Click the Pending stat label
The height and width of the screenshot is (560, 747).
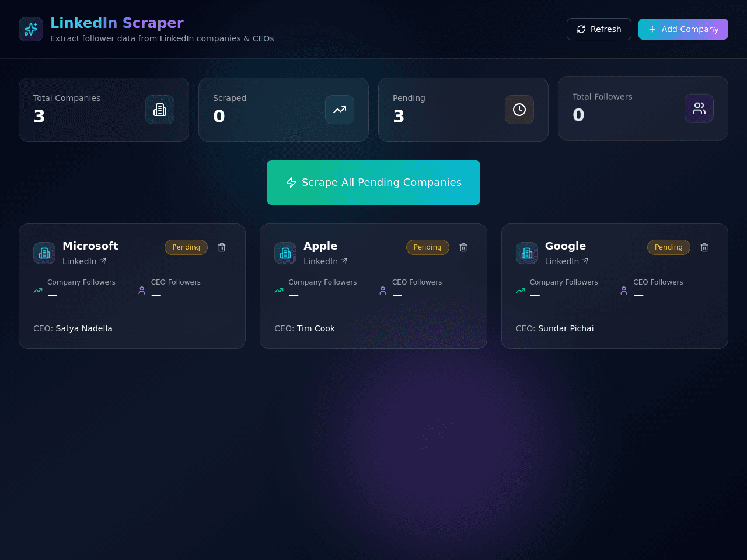coord(409,98)
